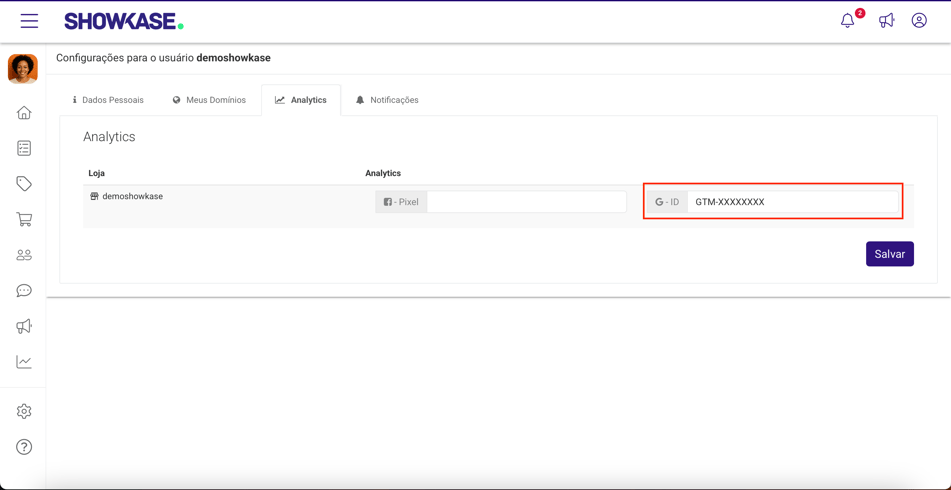Open the help question mark icon
This screenshot has width=951, height=490.
pos(24,447)
